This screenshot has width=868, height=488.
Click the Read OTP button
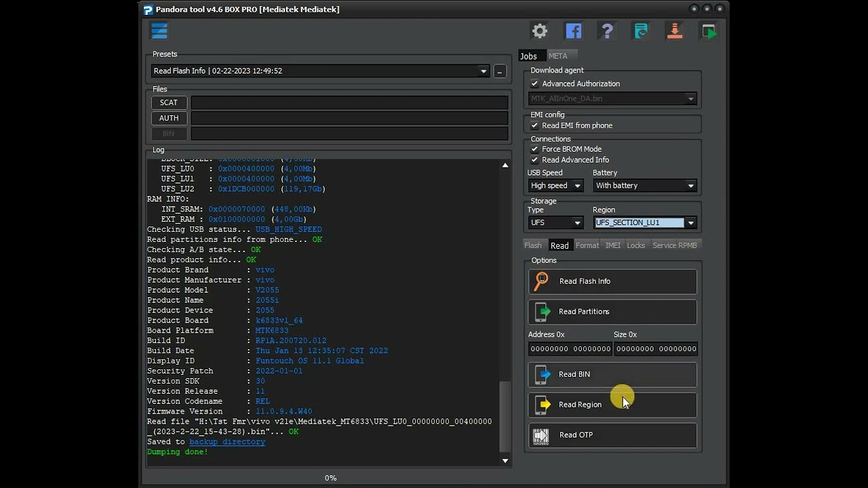pyautogui.click(x=612, y=435)
